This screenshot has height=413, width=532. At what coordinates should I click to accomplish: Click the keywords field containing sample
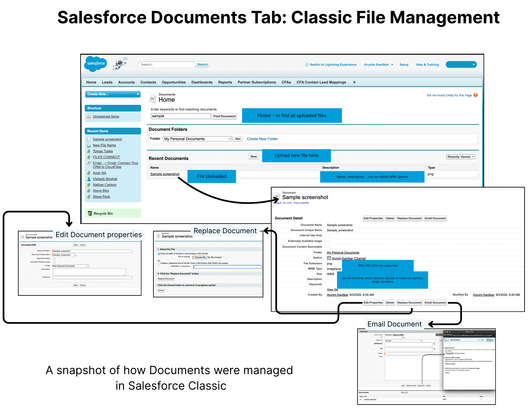point(181,116)
